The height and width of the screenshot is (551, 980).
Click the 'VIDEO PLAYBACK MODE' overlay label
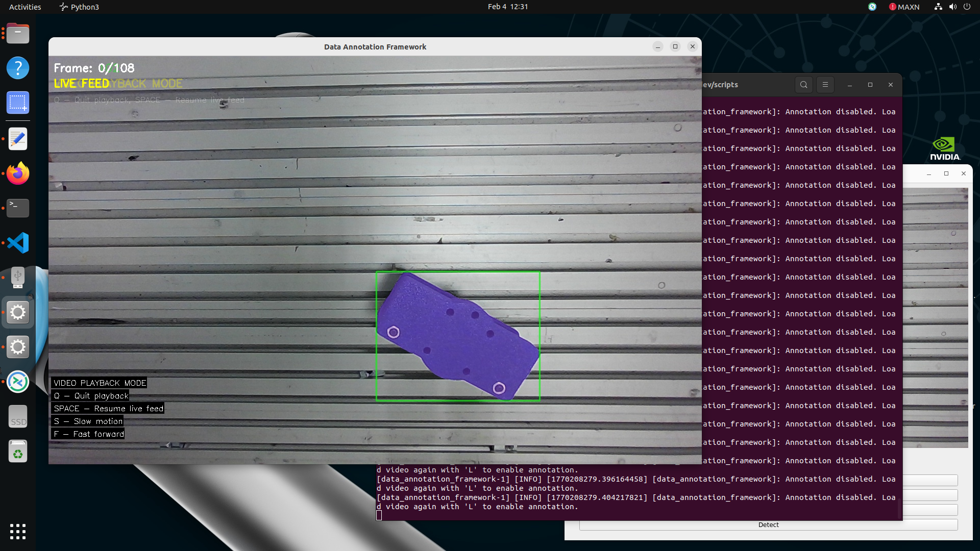pyautogui.click(x=100, y=383)
